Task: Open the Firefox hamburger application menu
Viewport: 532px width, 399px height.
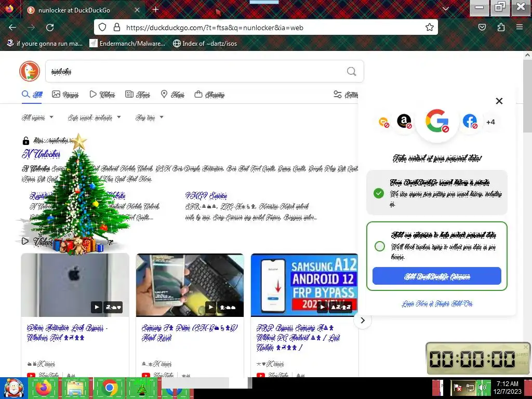Action: pos(520,27)
